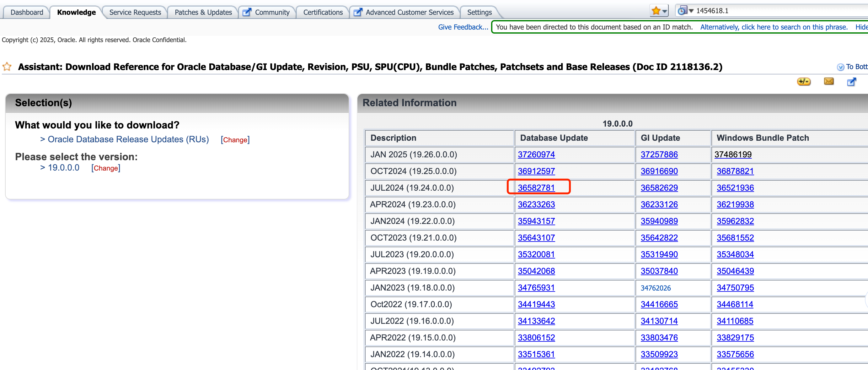The width and height of the screenshot is (868, 370).
Task: Open the Dashboard tab
Action: point(27,12)
